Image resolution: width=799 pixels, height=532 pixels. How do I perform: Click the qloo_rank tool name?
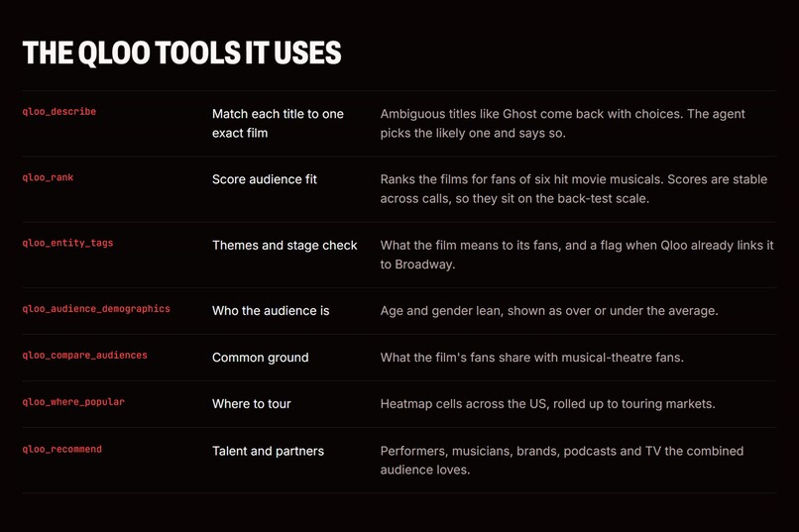point(48,177)
